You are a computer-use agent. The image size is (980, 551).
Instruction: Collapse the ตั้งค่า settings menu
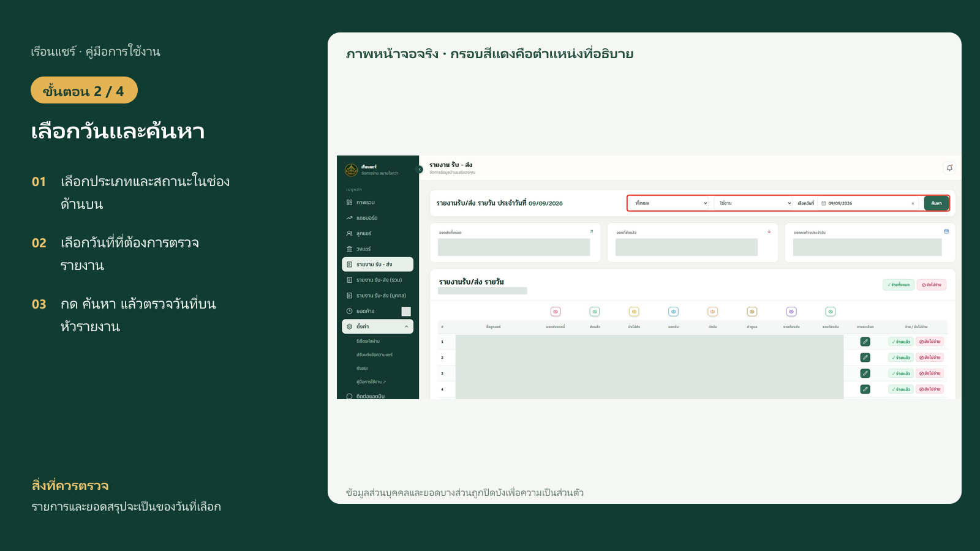pos(377,326)
